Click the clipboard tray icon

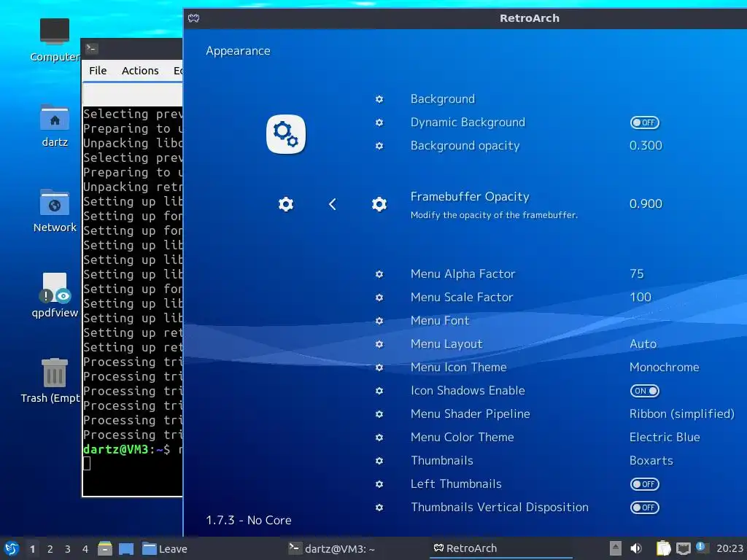coord(663,548)
